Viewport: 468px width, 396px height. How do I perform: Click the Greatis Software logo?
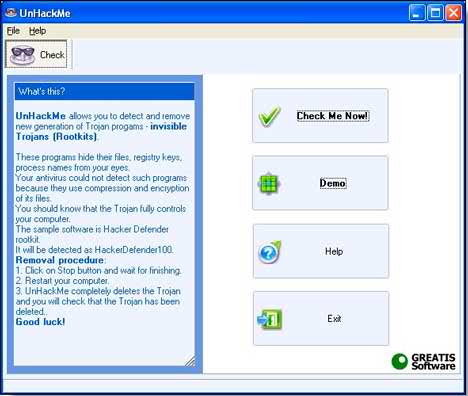click(424, 362)
